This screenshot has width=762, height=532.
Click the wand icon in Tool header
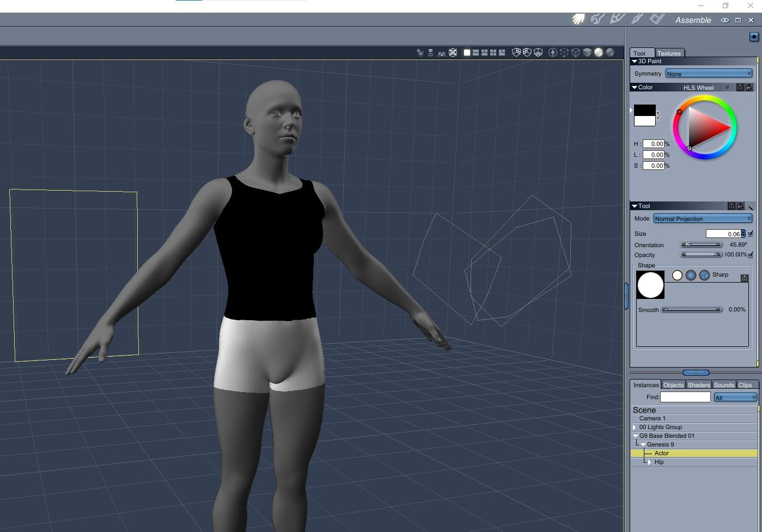pyautogui.click(x=749, y=206)
